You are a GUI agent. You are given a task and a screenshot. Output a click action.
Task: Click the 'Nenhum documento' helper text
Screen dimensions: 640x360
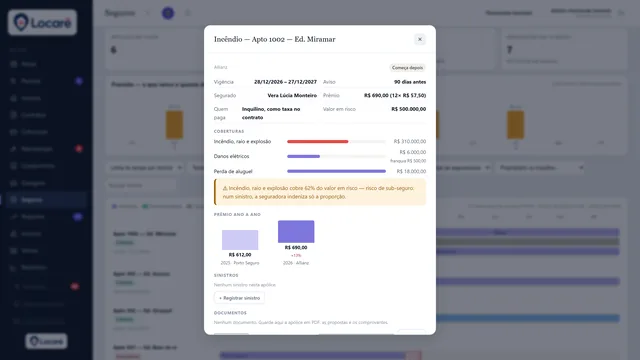[x=301, y=322]
